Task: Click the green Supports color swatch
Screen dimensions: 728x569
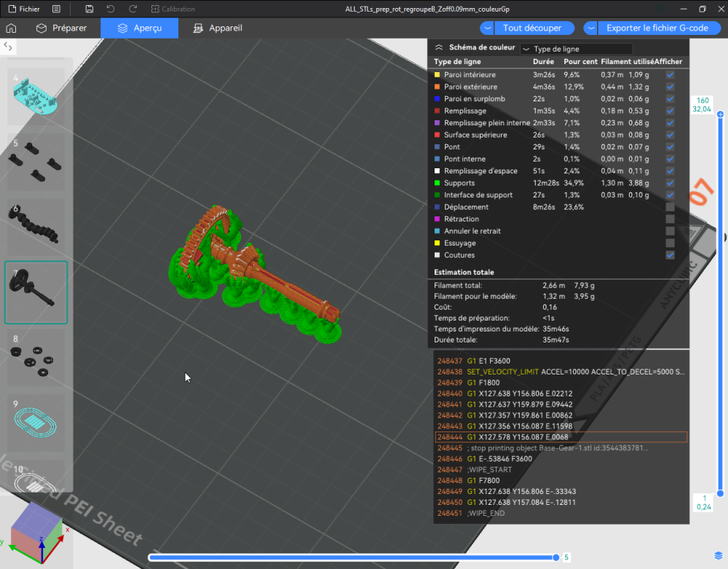Action: click(x=437, y=183)
